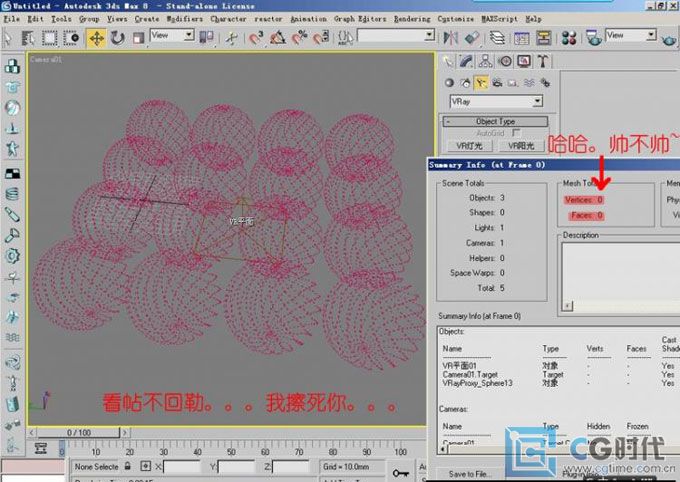Open the Render Scene dialog icon

point(593,38)
